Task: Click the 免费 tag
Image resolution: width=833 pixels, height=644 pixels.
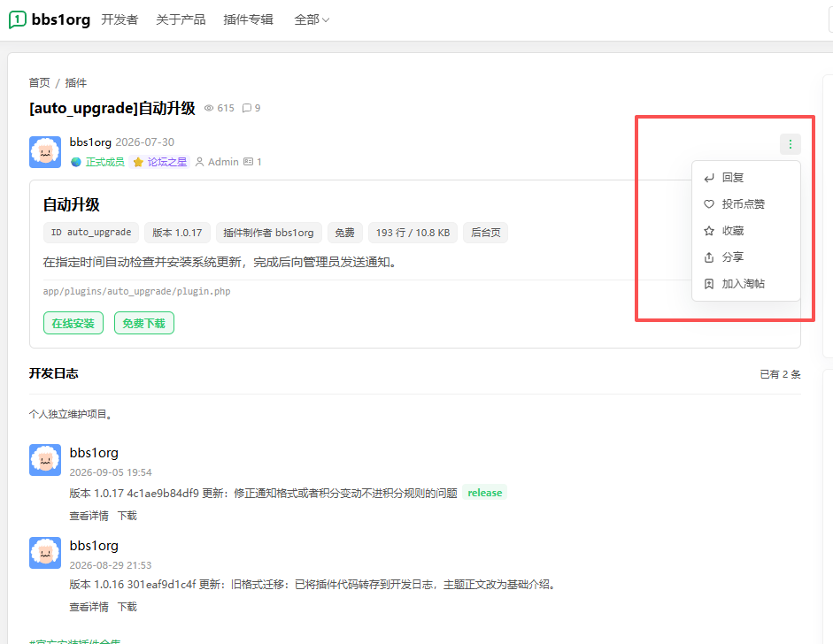Action: tap(344, 233)
